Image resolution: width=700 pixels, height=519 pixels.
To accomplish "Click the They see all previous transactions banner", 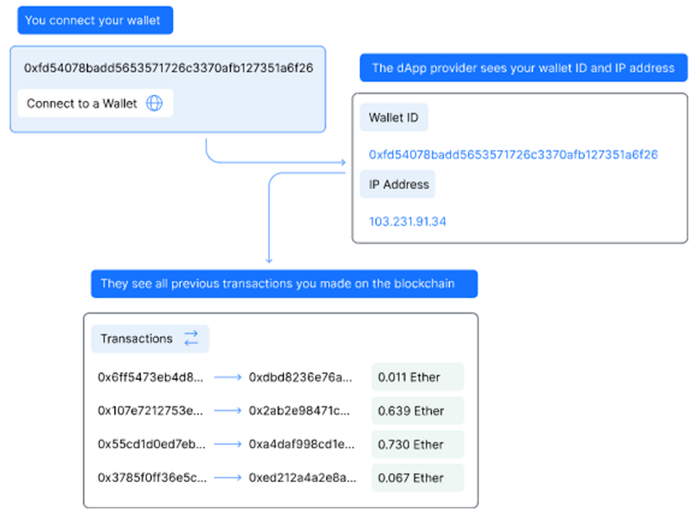I will click(284, 283).
